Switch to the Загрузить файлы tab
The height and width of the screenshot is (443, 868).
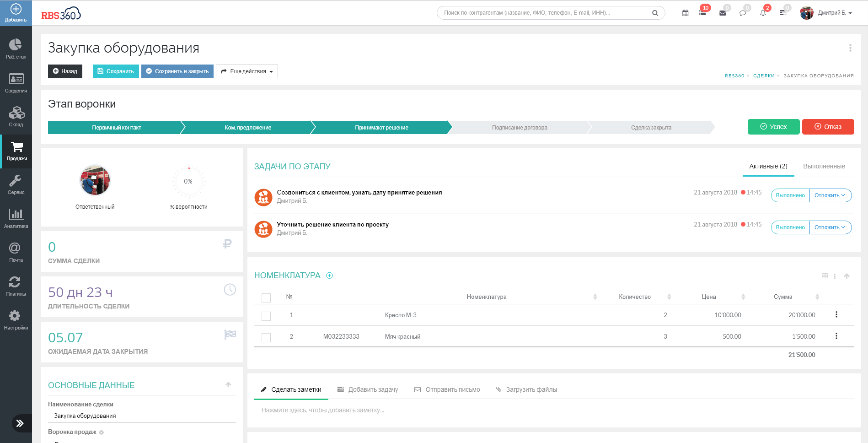526,390
